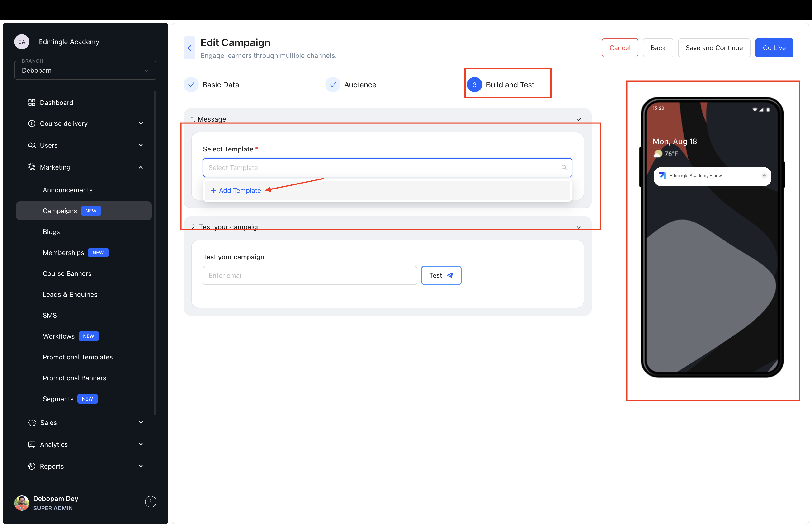Click the search icon in Select Template field
812x528 pixels.
coord(564,167)
